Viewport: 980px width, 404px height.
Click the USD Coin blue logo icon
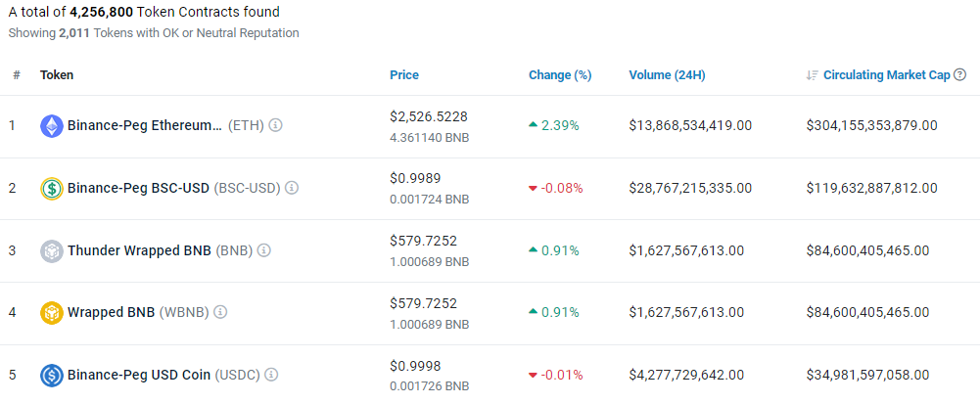(51, 376)
